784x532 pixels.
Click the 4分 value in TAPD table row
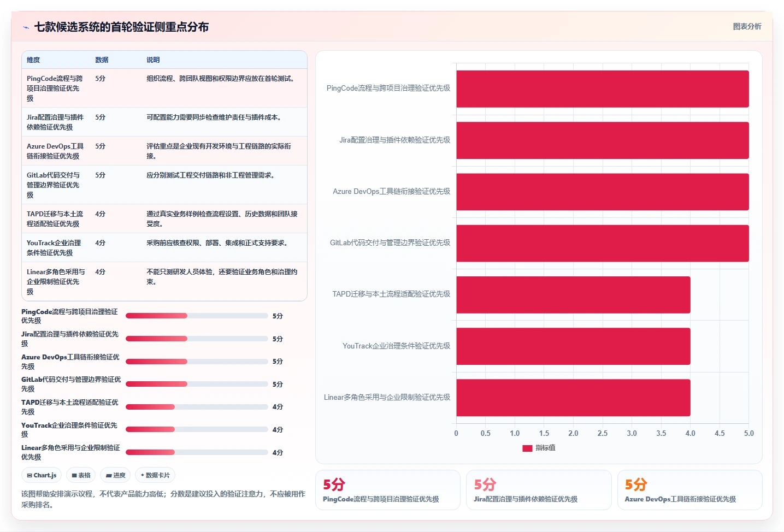[101, 214]
